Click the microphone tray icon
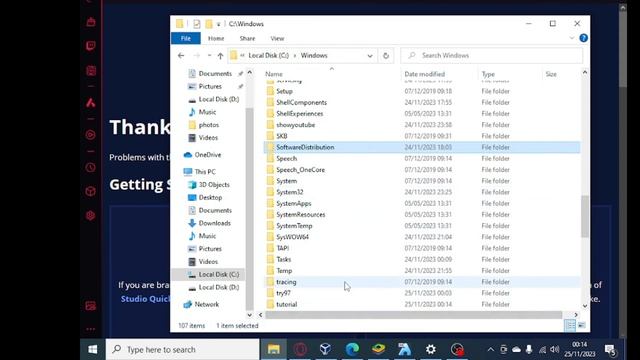 529,349
